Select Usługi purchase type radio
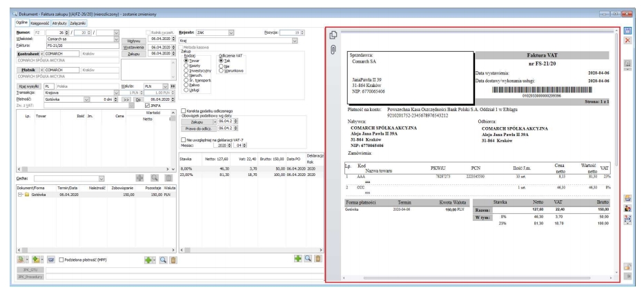 click(x=186, y=90)
